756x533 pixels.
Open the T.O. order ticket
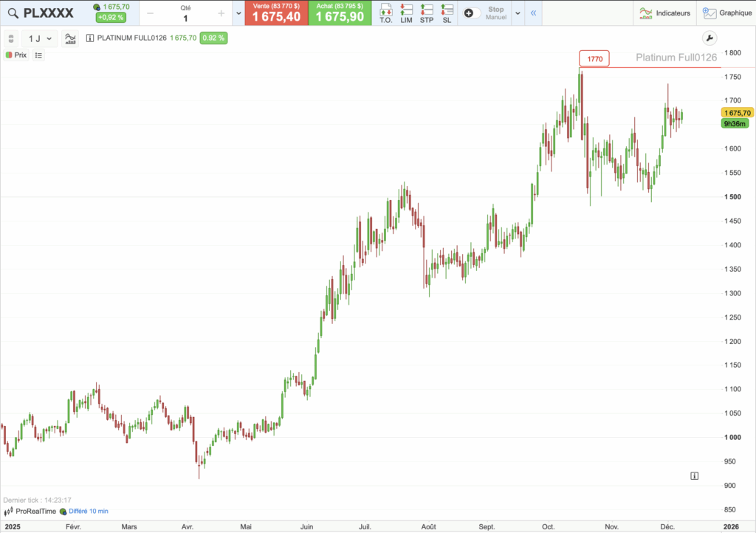pos(386,13)
